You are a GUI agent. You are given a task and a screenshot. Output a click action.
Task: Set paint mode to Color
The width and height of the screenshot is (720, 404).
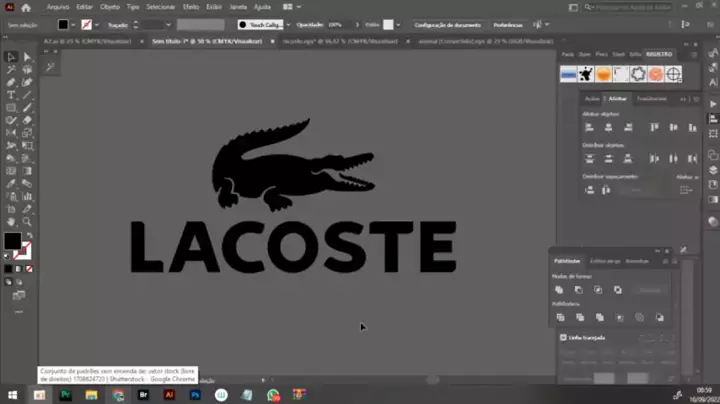coord(8,269)
